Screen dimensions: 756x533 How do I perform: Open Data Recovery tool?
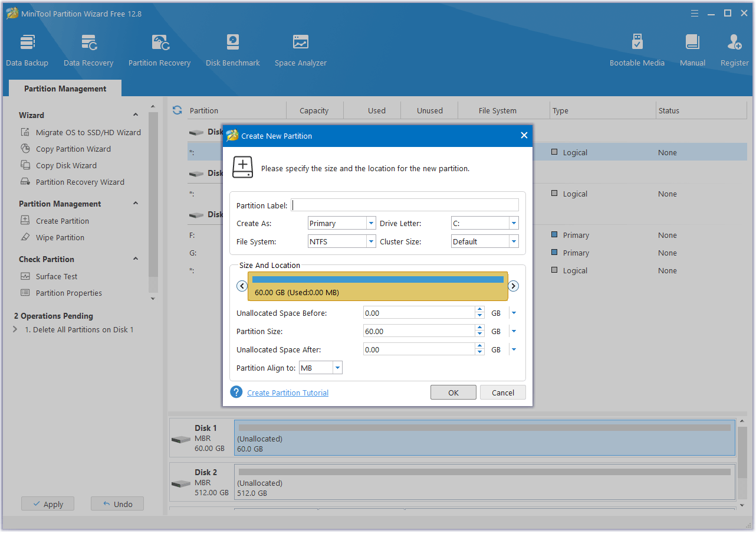click(88, 51)
